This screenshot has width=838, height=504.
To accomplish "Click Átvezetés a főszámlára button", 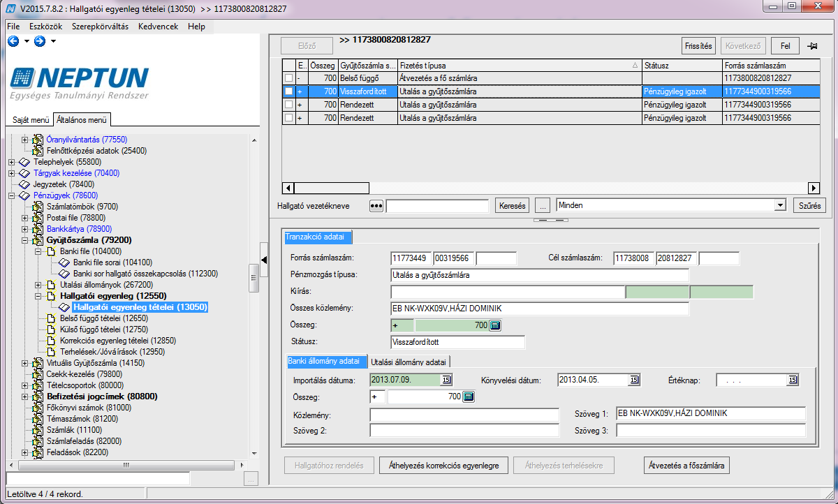I will point(687,465).
